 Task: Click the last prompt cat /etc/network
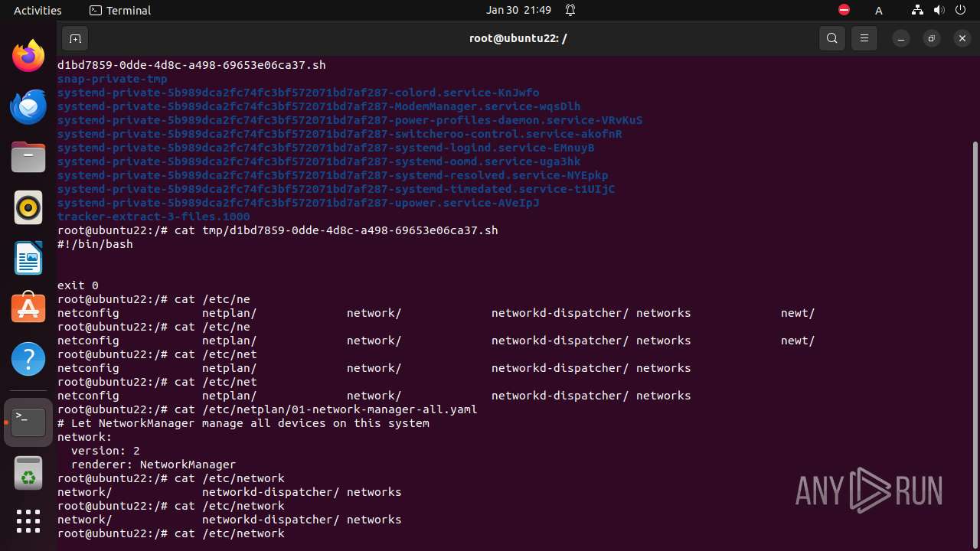click(171, 533)
